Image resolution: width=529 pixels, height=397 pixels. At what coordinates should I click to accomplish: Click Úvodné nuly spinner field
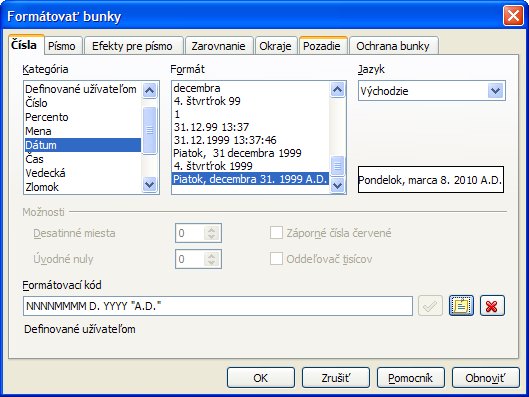[198, 259]
